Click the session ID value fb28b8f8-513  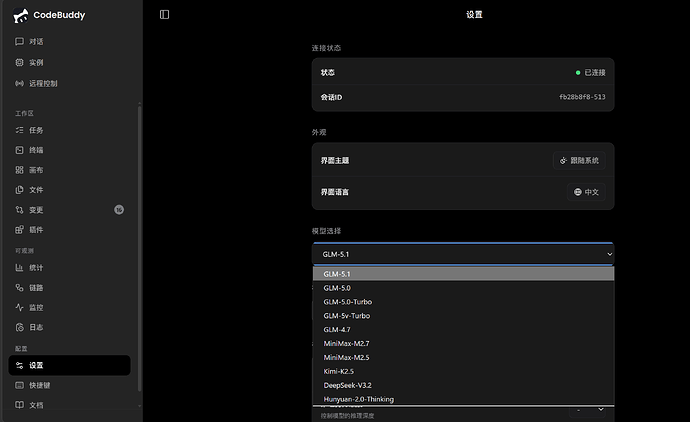coord(582,97)
